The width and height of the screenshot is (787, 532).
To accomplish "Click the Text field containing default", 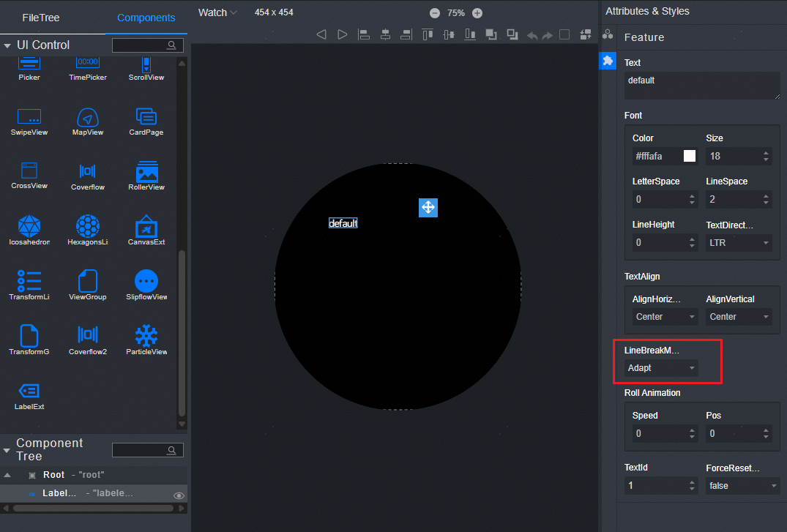I will pos(701,85).
